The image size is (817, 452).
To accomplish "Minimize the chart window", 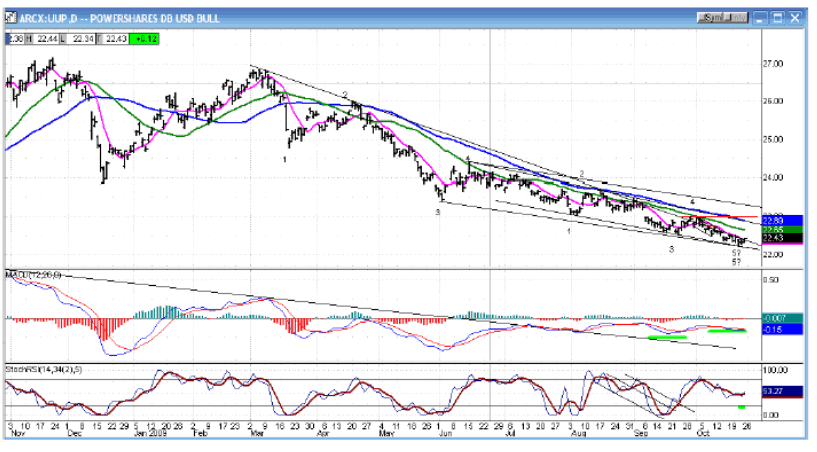I will 758,19.
